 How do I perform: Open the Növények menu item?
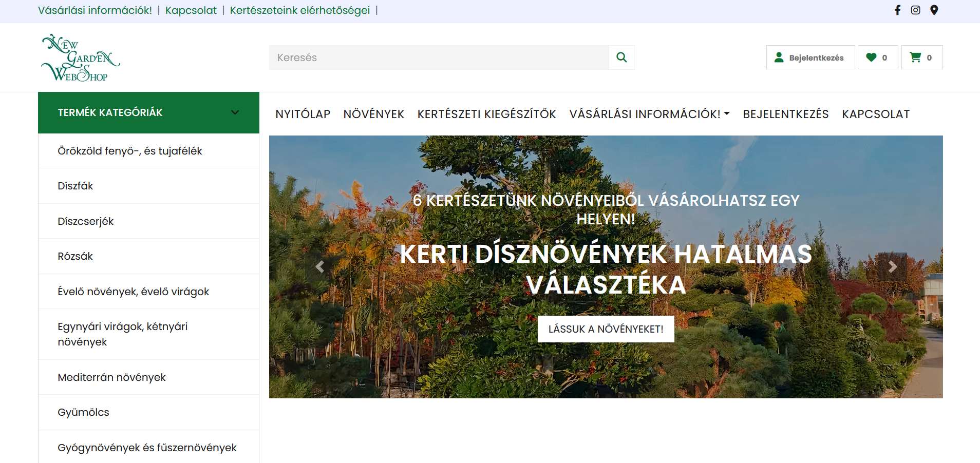[374, 114]
